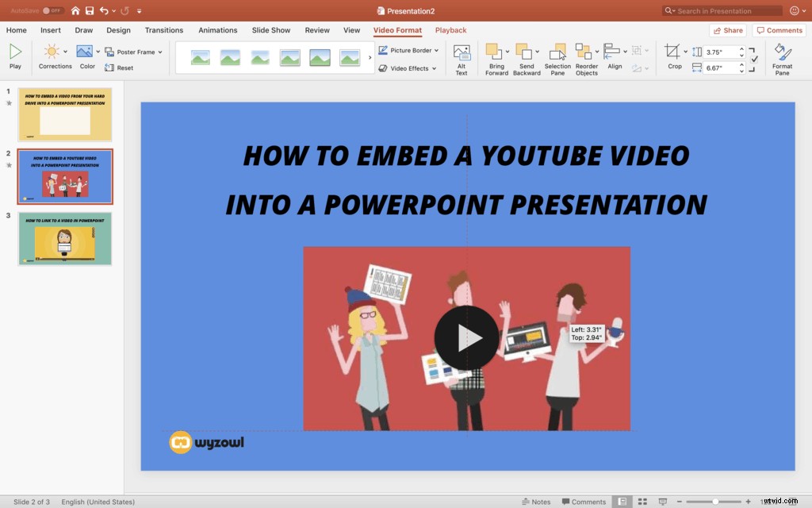This screenshot has width=812, height=508.
Task: Click the Share button
Action: click(x=726, y=29)
